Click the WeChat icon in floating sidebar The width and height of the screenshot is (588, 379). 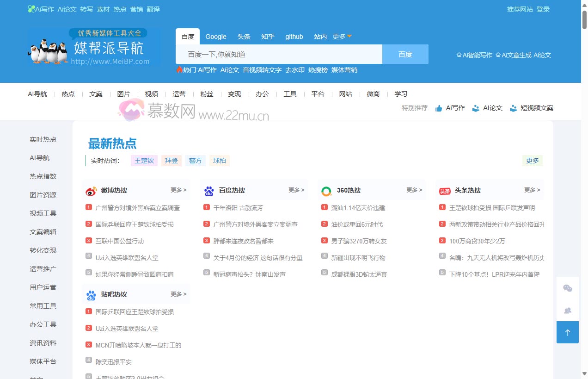coord(567,287)
